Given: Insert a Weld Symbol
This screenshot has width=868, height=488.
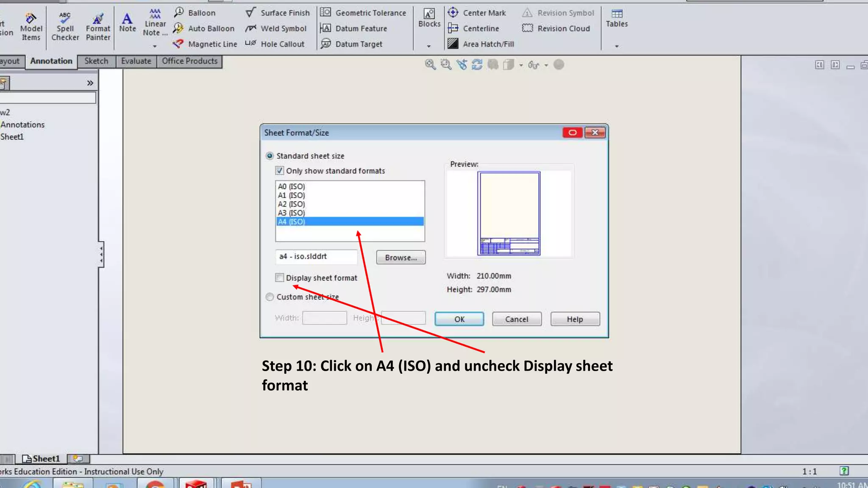Looking at the screenshot, I should (275, 28).
